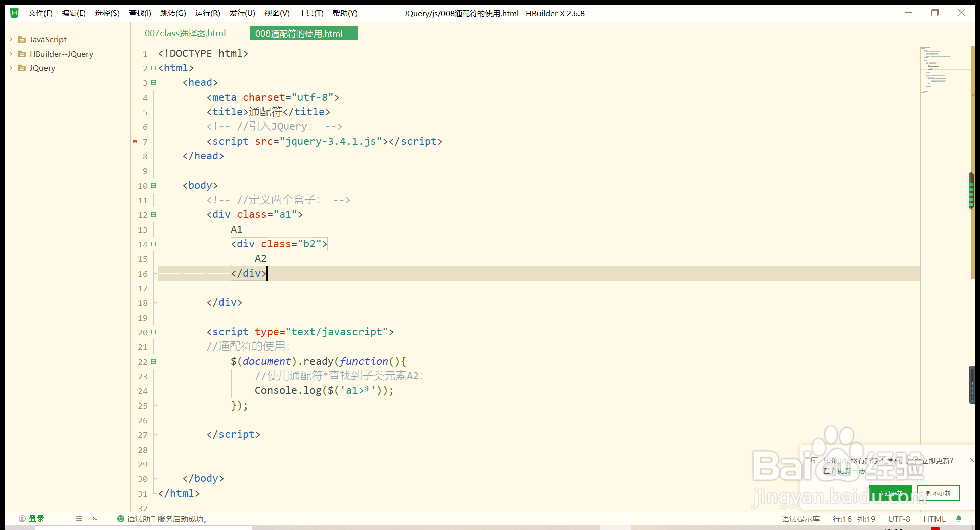Expand the JQuery project tree
The image size is (980, 530).
(x=11, y=68)
